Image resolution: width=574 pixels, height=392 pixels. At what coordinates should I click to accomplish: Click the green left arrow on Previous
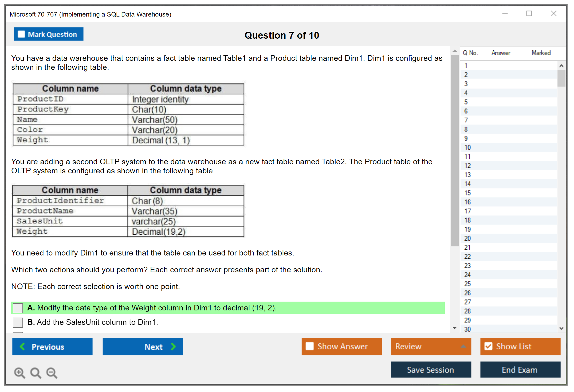pos(23,346)
